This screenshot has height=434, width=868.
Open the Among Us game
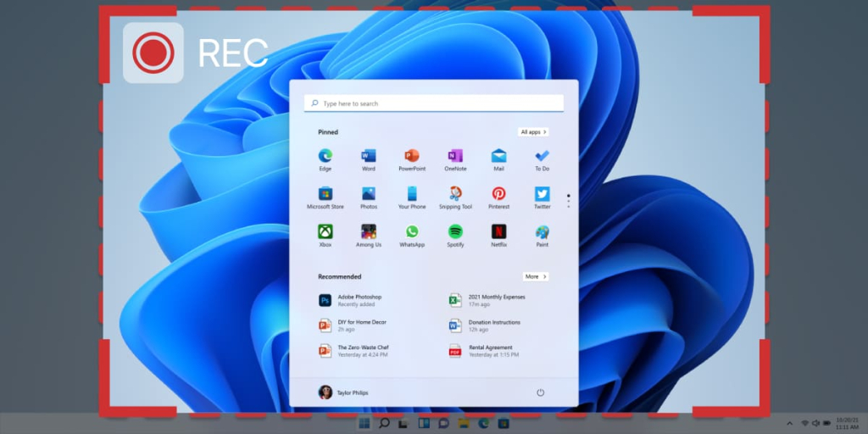[x=369, y=236]
